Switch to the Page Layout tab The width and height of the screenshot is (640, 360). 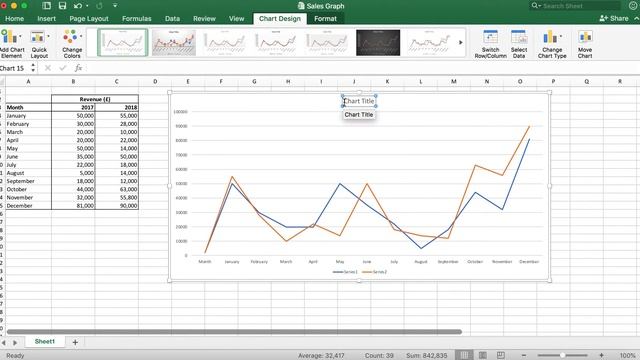89,19
